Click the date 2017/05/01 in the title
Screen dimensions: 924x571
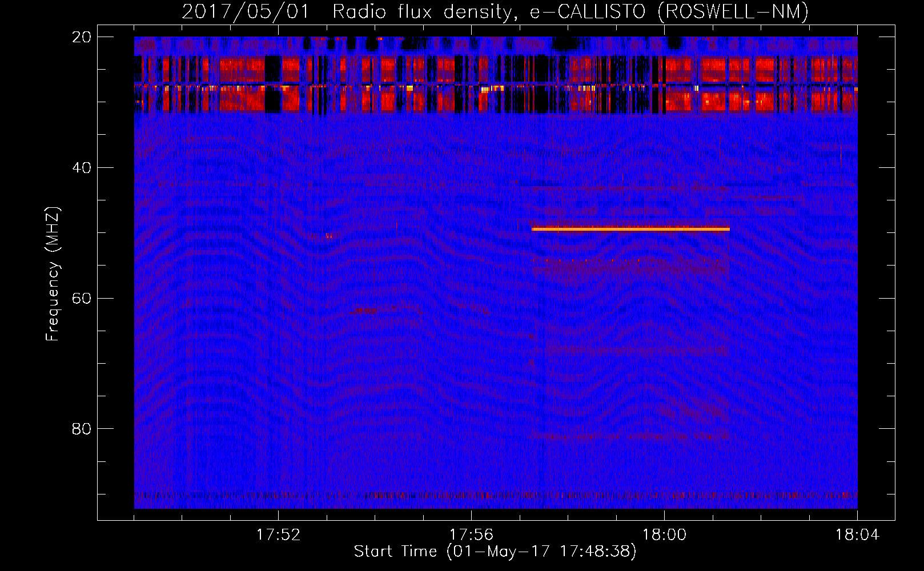tap(246, 11)
